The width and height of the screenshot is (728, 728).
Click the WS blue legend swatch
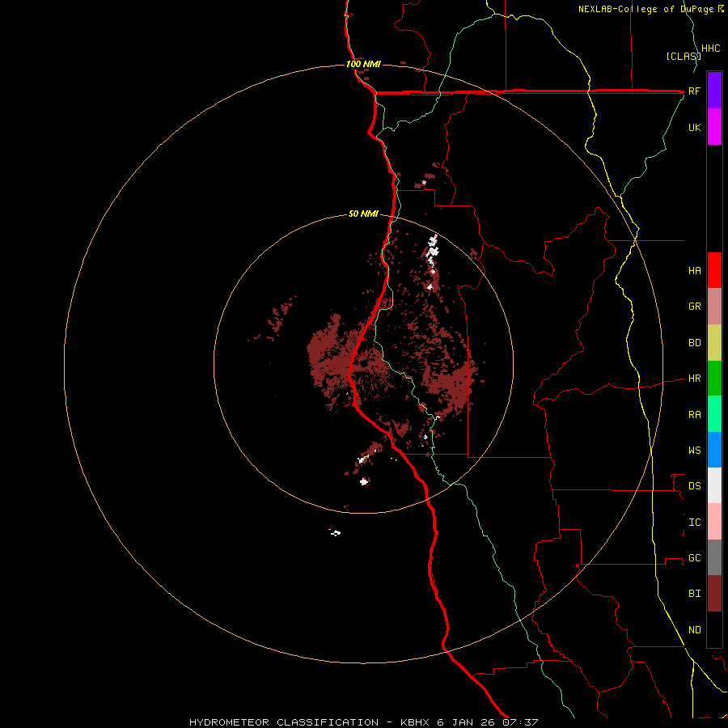[x=714, y=450]
